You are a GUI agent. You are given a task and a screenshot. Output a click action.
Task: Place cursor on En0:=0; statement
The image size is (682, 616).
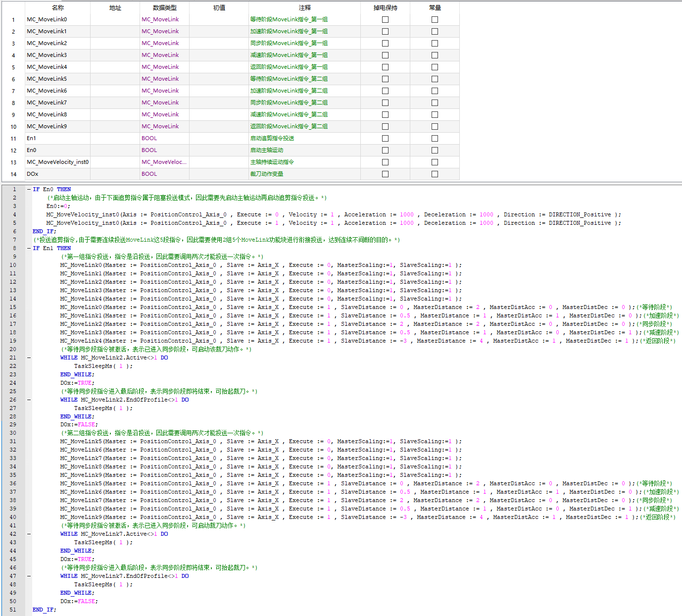(x=58, y=206)
